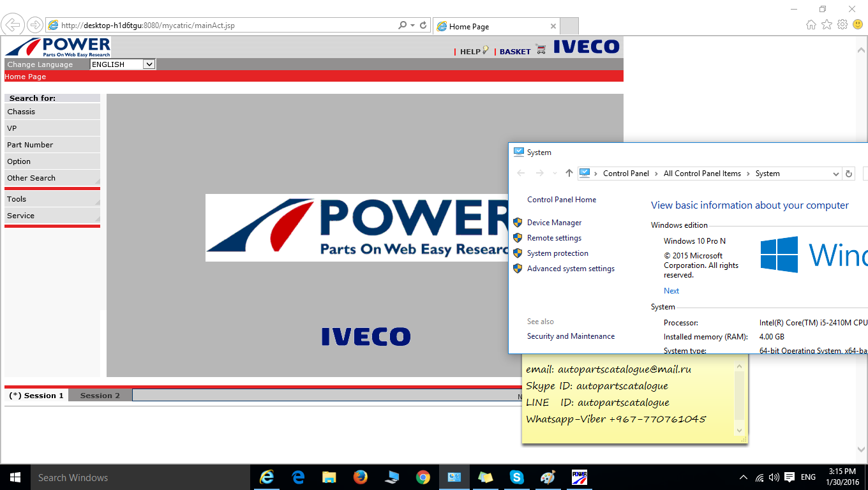Open Advanced system settings link

coord(571,269)
